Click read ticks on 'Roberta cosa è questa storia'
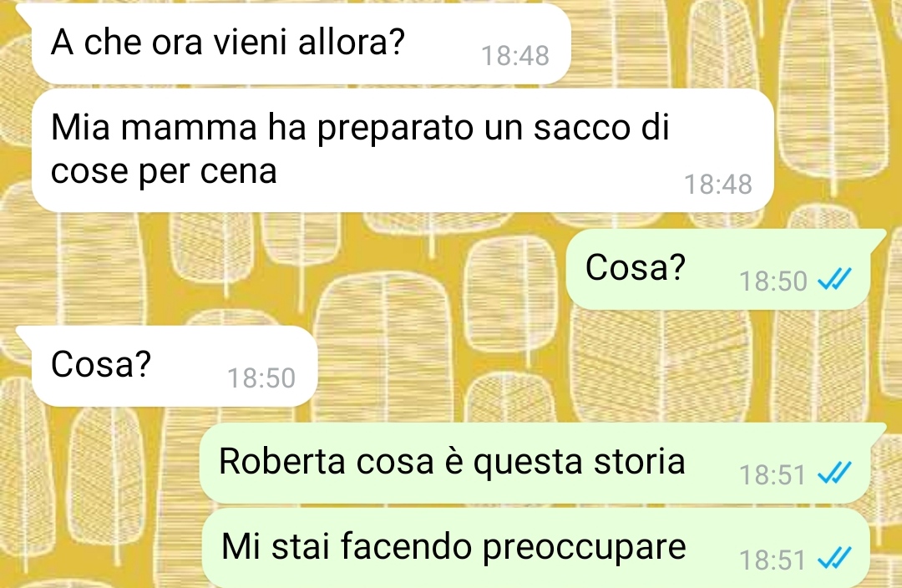This screenshot has height=588, width=902. pyautogui.click(x=834, y=474)
